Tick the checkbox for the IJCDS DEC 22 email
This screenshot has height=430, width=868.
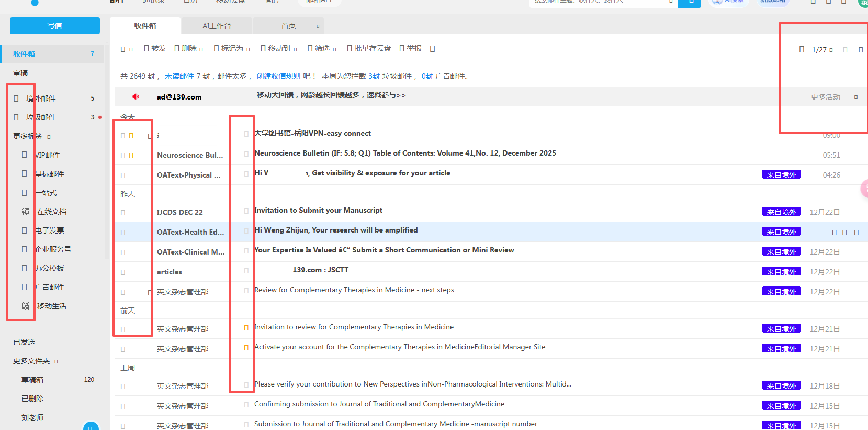click(123, 213)
